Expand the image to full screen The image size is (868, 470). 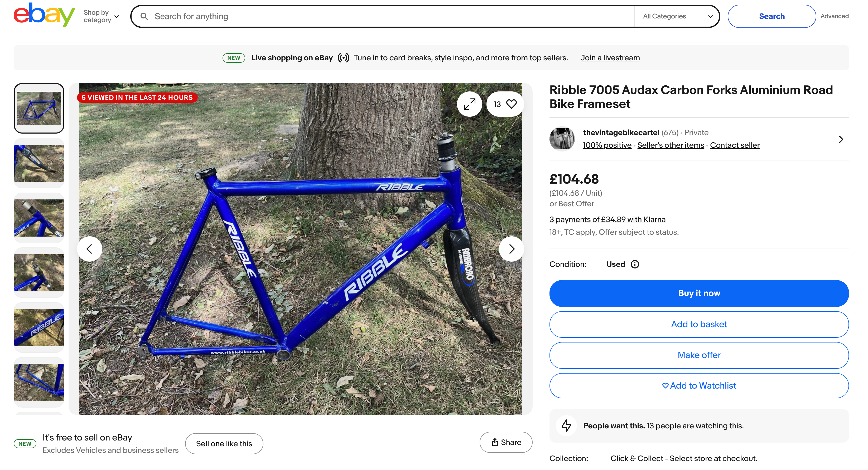point(469,104)
